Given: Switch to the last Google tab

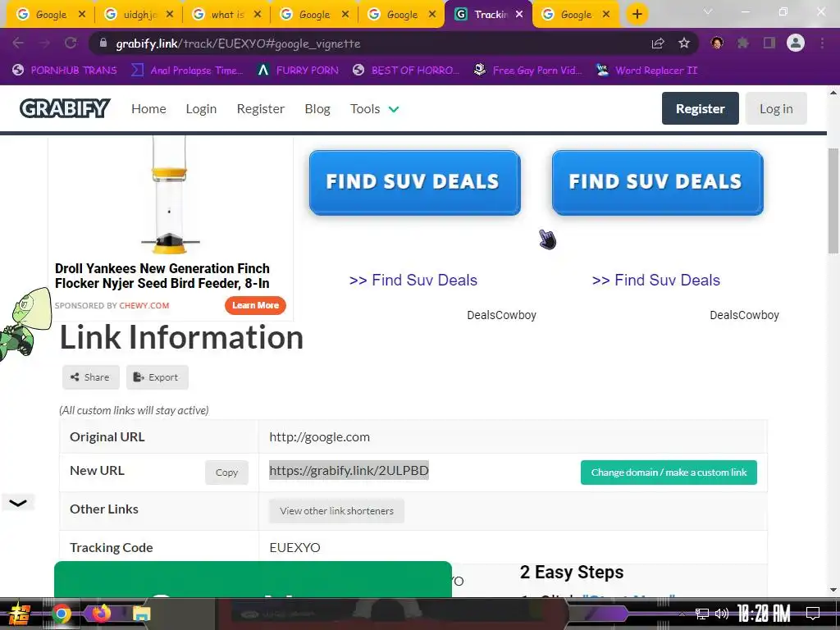Looking at the screenshot, I should 576,15.
